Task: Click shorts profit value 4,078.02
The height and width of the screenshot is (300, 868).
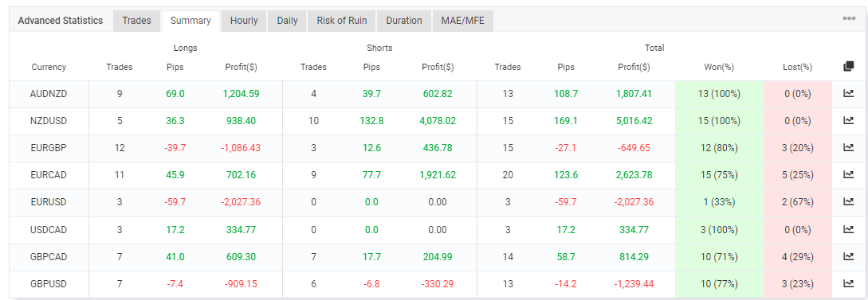Action: (438, 121)
